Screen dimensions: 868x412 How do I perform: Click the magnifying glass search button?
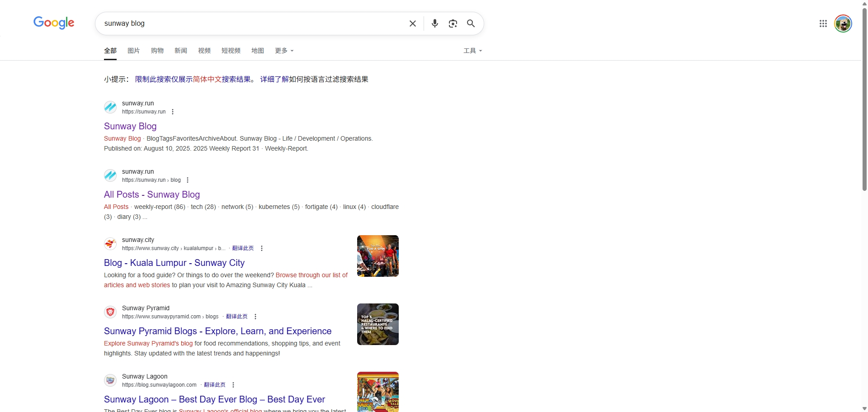click(x=471, y=24)
